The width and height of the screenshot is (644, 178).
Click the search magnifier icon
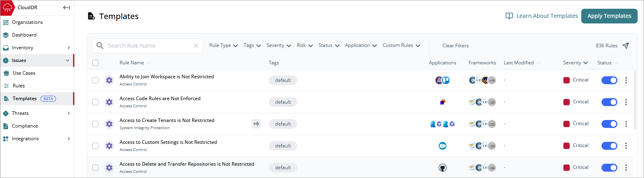click(x=100, y=46)
